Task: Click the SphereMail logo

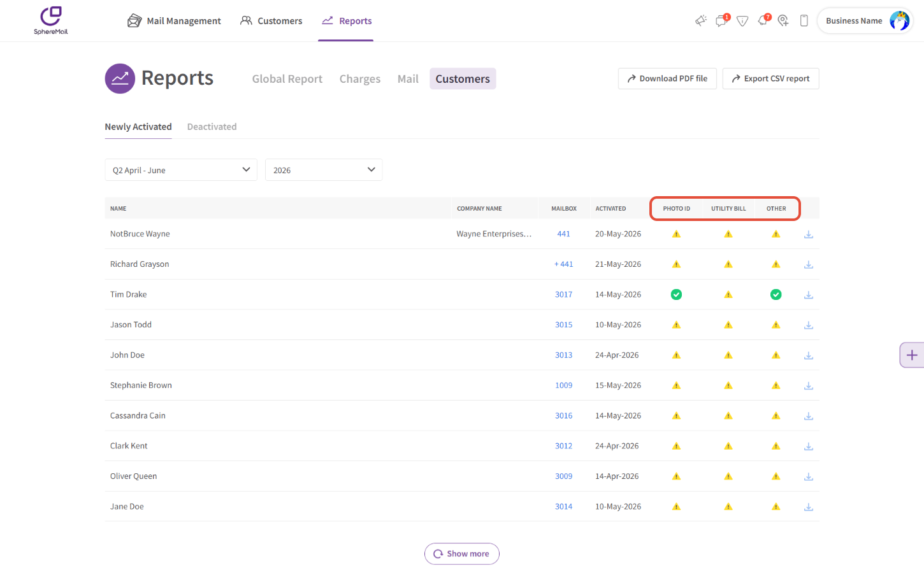Action: (51, 20)
